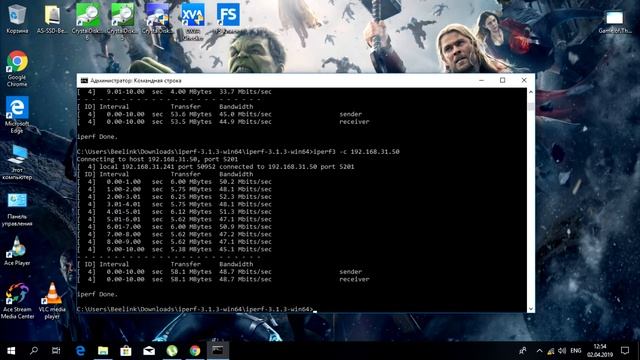Open Task View from the taskbar
Viewport: 640px width, 360px height.
(x=56, y=351)
